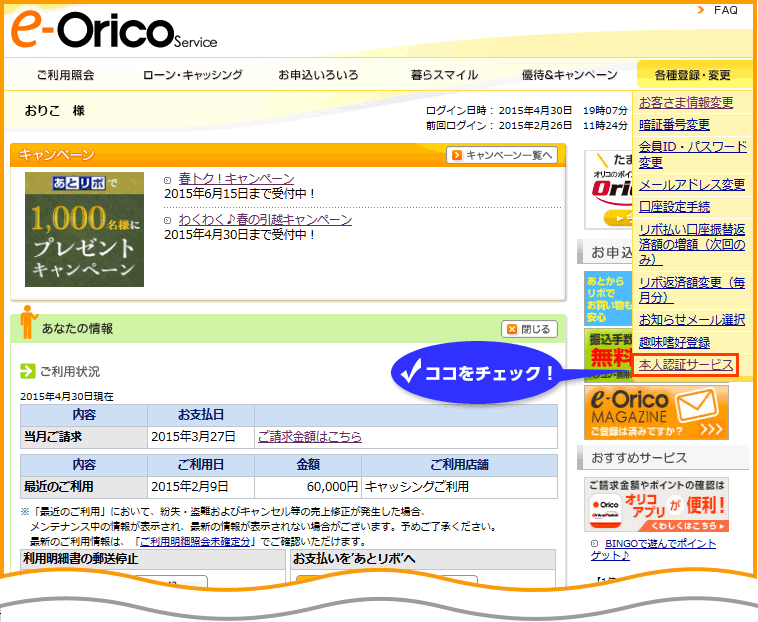This screenshot has width=758, height=622.
Task: Select リボ返済額変更(毎月分) entry
Action: point(692,289)
